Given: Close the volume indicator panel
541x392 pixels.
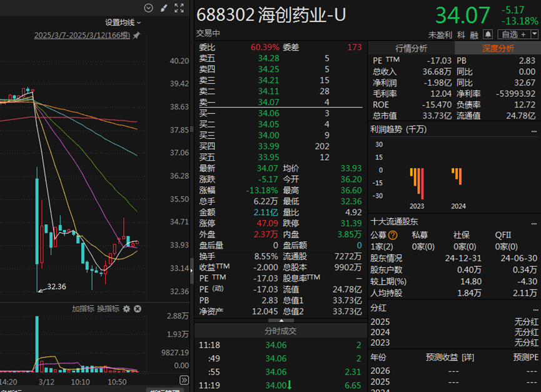Looking at the screenshot, I should click(138, 309).
